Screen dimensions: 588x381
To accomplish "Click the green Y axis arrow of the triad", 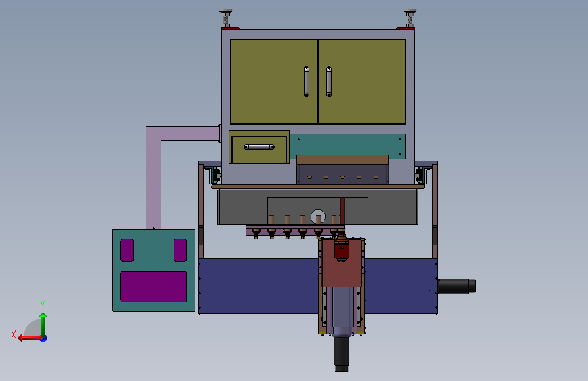I will click(43, 323).
